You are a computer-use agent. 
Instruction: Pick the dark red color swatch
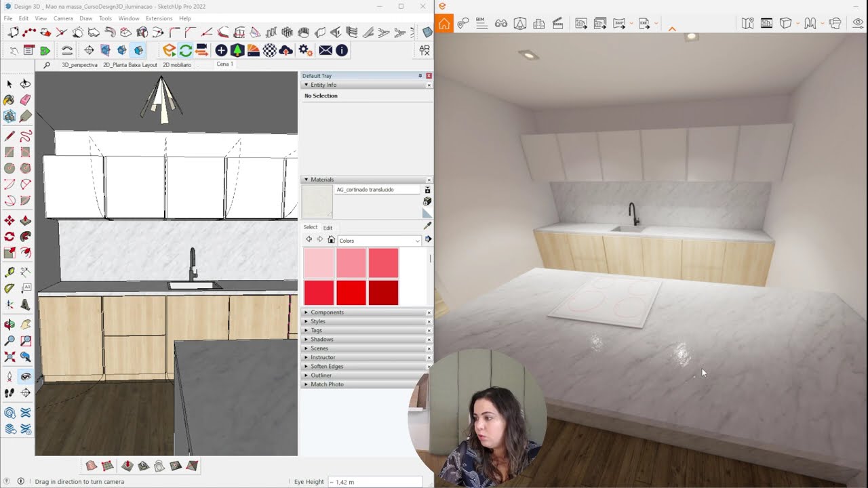click(x=383, y=293)
